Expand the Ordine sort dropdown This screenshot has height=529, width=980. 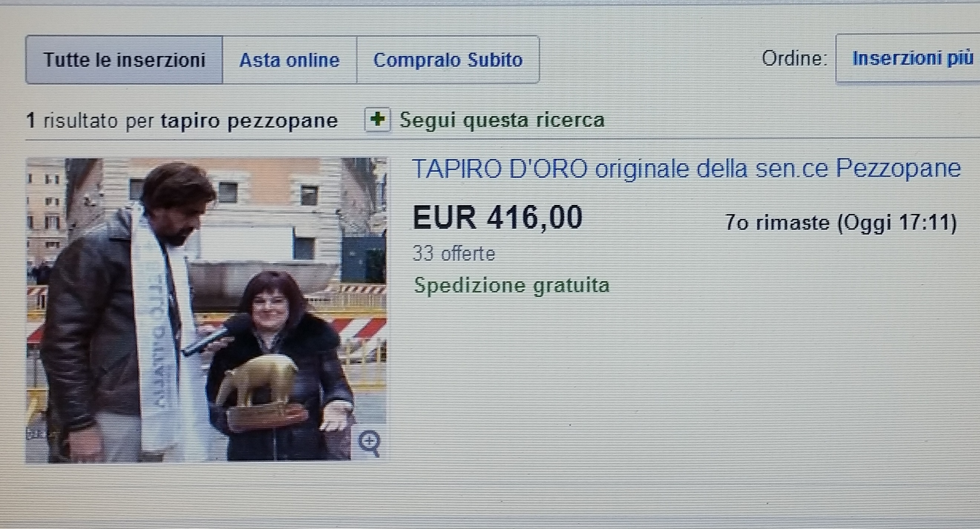[x=908, y=58]
